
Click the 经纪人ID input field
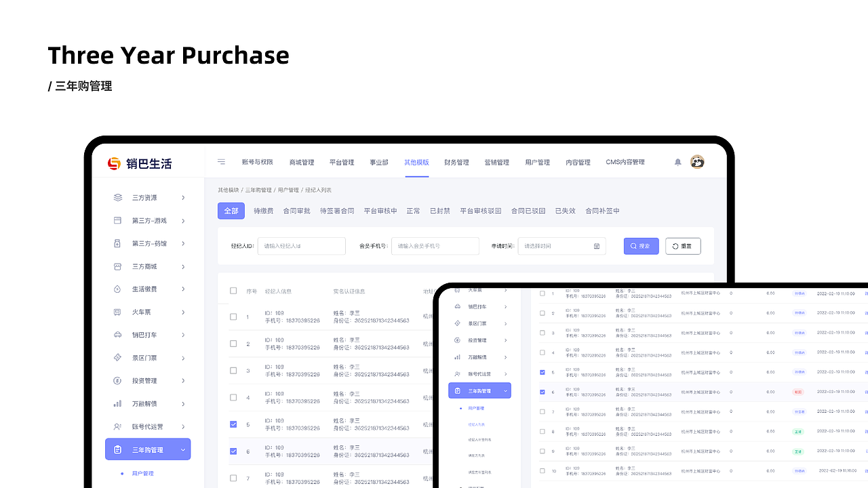pyautogui.click(x=302, y=246)
